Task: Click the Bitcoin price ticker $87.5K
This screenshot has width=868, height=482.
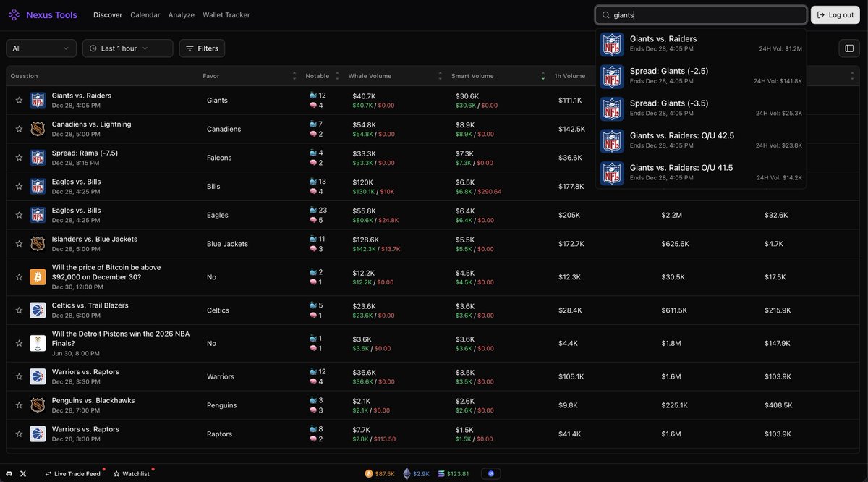Action: [x=380, y=474]
